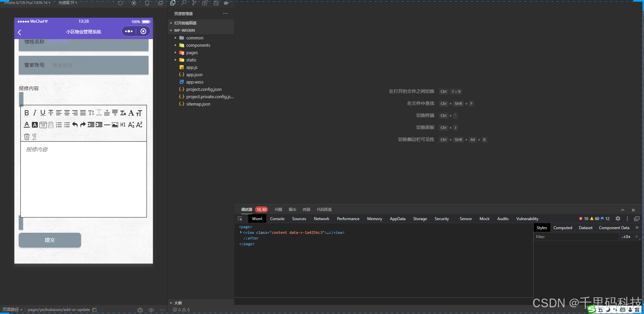
Task: Refresh the simulator
Action: coord(120,3)
